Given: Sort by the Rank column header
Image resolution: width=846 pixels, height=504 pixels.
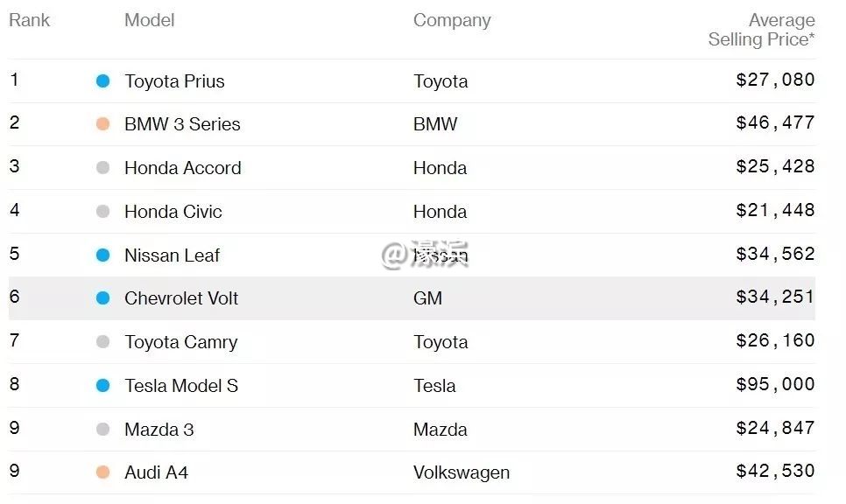Looking at the screenshot, I should [29, 20].
